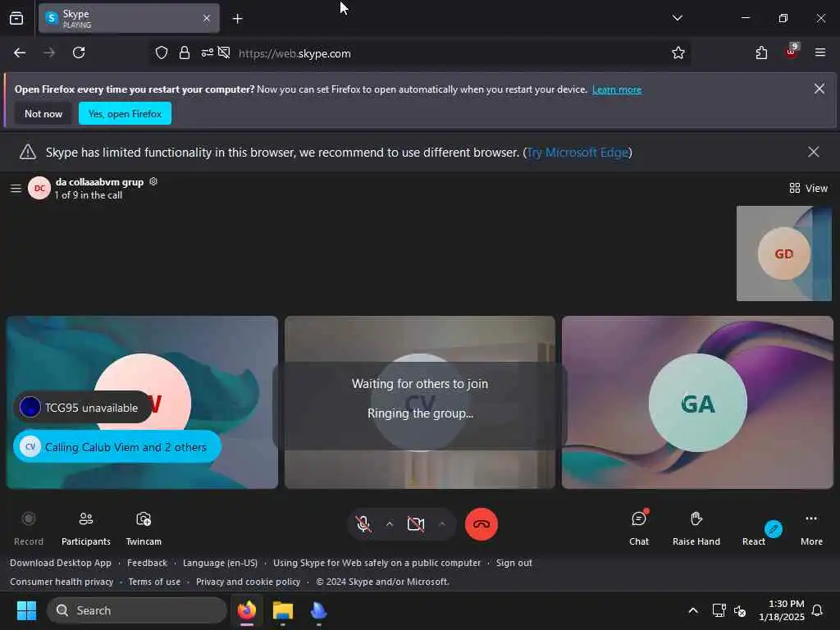Open the Windows Start menu

point(26,610)
